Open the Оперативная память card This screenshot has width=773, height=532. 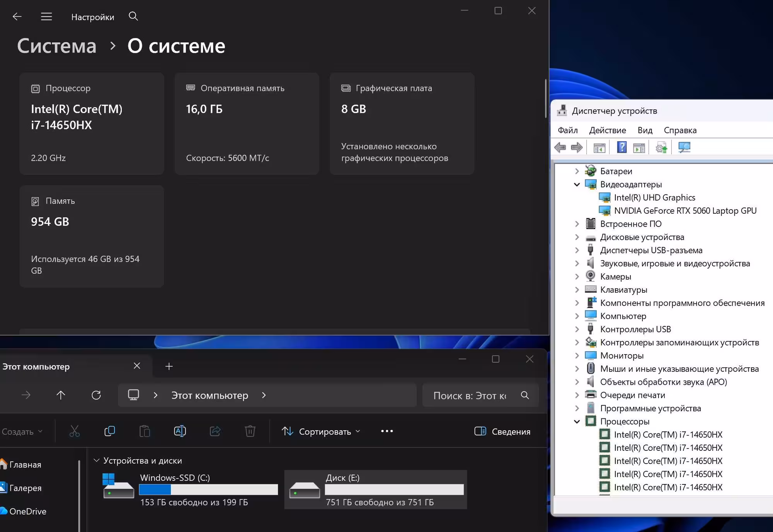pos(247,123)
